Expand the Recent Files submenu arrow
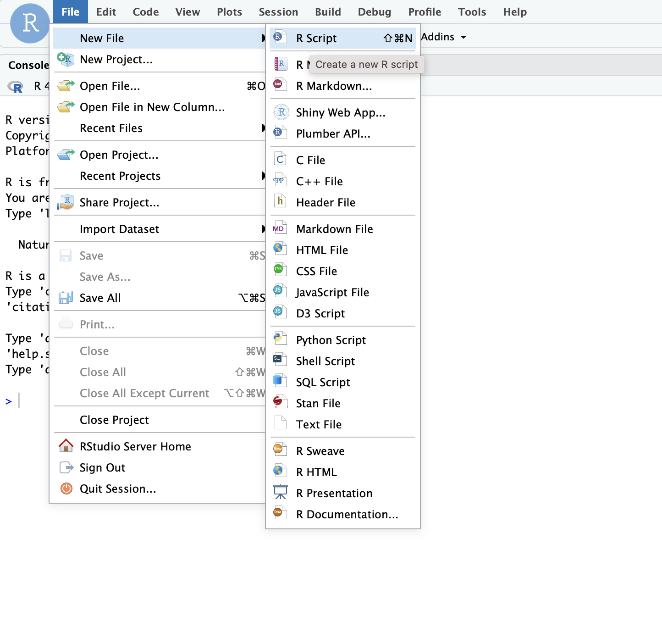The height and width of the screenshot is (644, 662). (263, 128)
